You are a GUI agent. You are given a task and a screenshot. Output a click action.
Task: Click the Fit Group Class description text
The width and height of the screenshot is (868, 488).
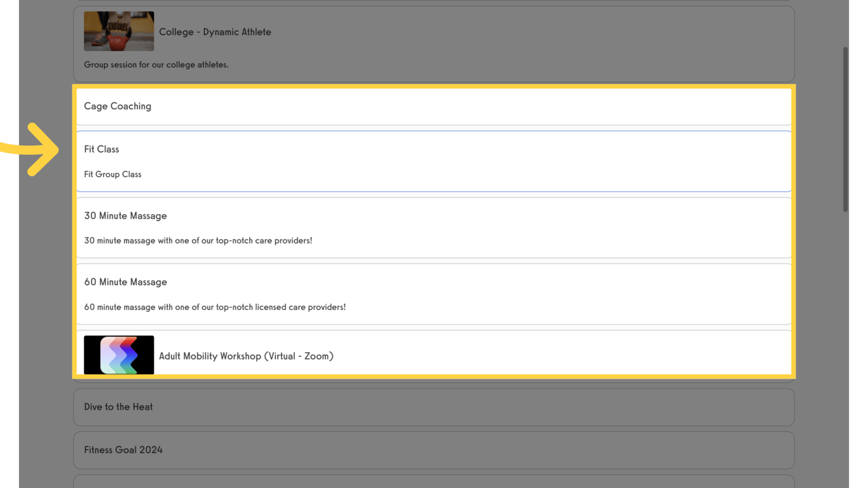coord(112,173)
